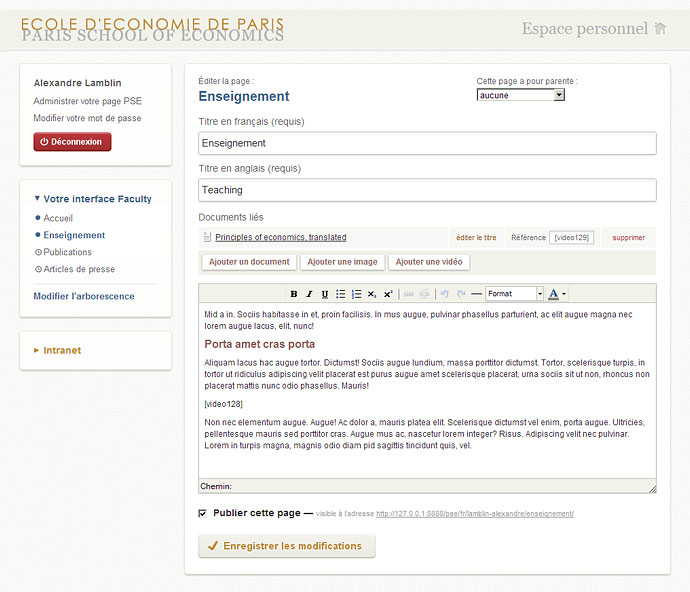The image size is (690, 592).
Task: Open the text color dropdown arrow
Action: tap(564, 294)
